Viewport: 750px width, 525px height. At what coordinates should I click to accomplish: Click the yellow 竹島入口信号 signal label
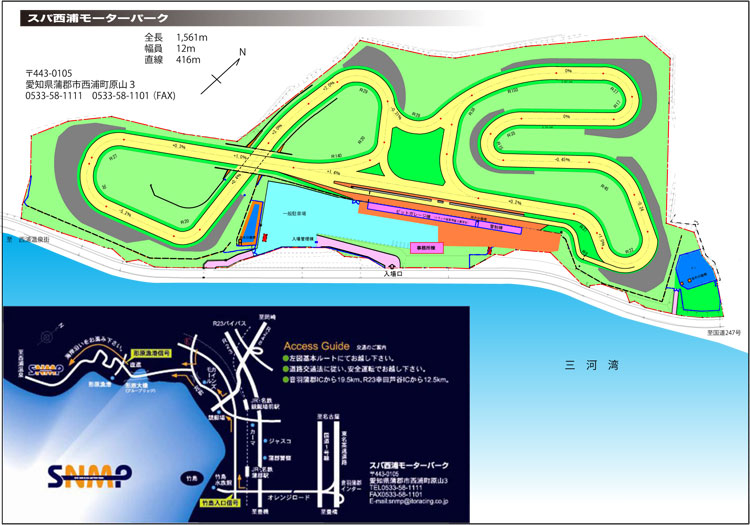[219, 503]
